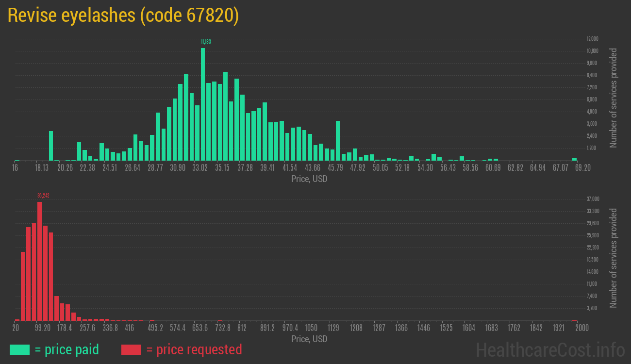Select the "= price requested" legend text
Viewport: 631px width, 364px height.
[194, 349]
